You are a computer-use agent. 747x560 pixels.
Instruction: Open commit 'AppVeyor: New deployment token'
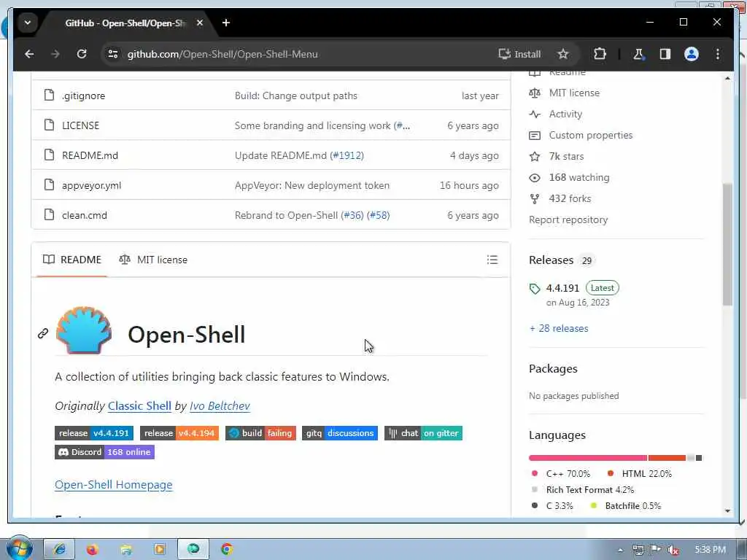click(x=312, y=185)
